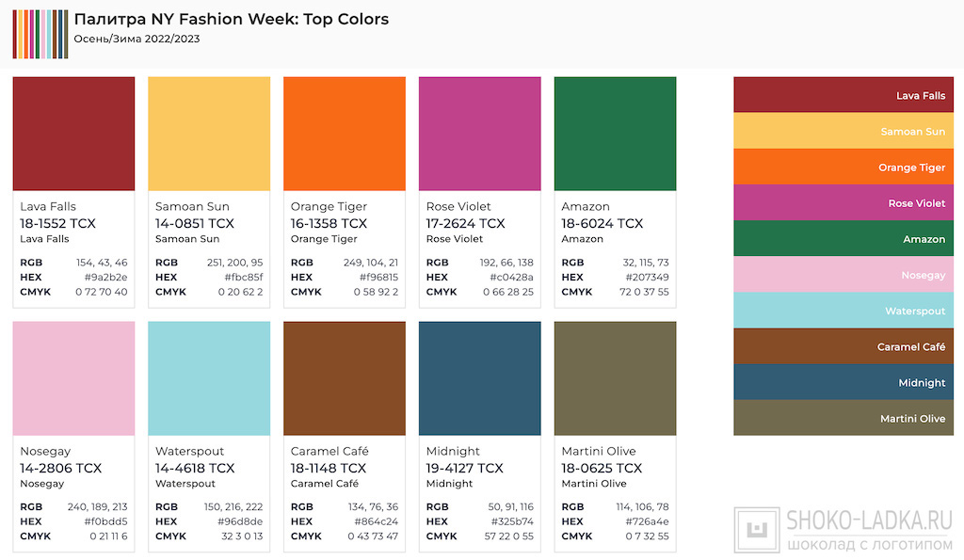Viewport: 964px width, 560px height.
Task: Click the Amazon green swatch square
Action: 616,134
